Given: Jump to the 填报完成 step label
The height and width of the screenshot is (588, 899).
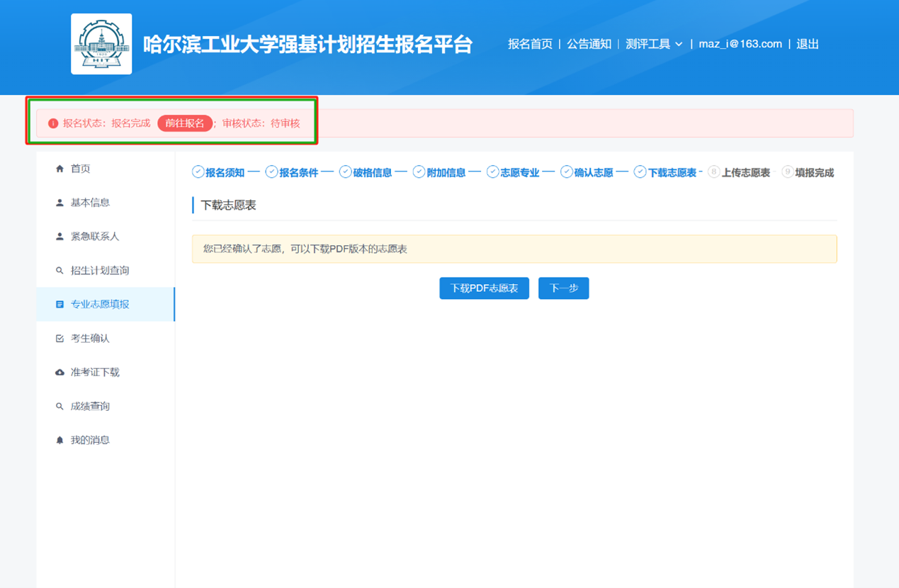Looking at the screenshot, I should 815,173.
